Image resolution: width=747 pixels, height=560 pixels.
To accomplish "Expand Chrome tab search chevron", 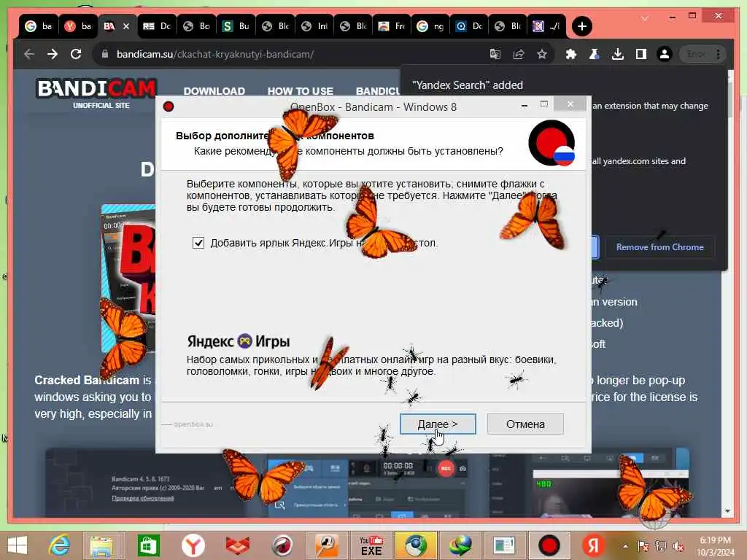I will click(644, 18).
